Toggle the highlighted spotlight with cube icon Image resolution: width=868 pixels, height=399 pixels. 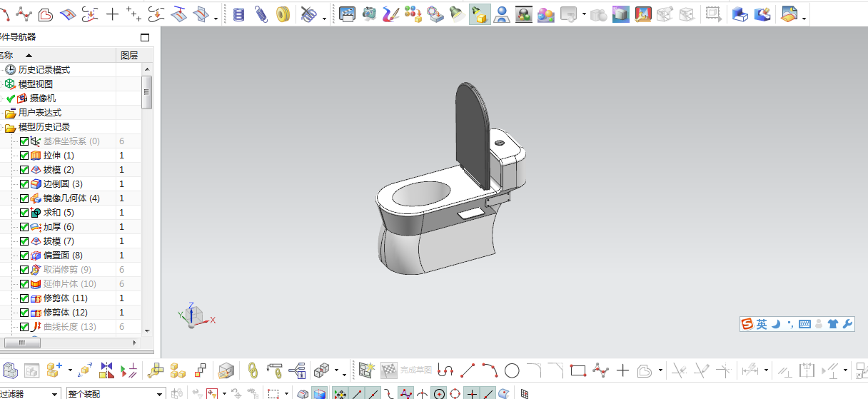[479, 14]
